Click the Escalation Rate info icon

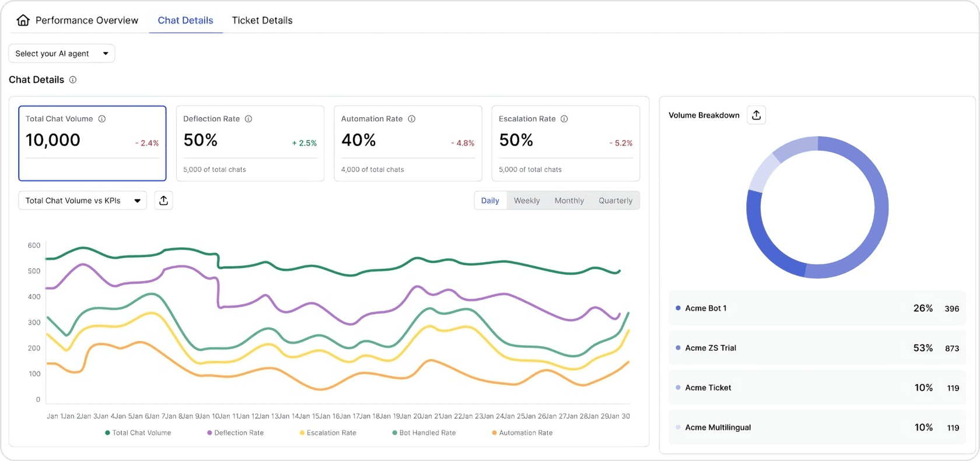pyautogui.click(x=564, y=119)
